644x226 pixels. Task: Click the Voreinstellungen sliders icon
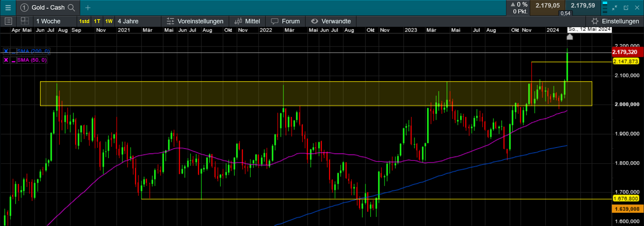(170, 21)
